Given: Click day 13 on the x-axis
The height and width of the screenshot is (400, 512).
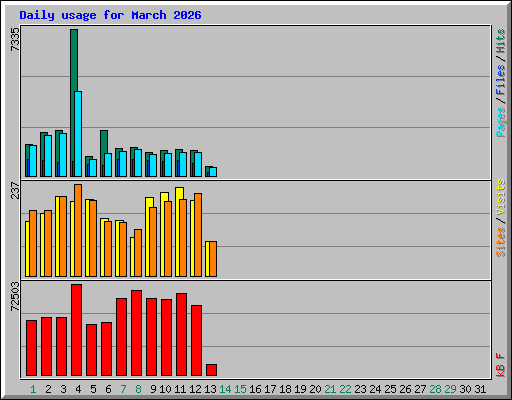Looking at the screenshot, I should pos(210,389).
